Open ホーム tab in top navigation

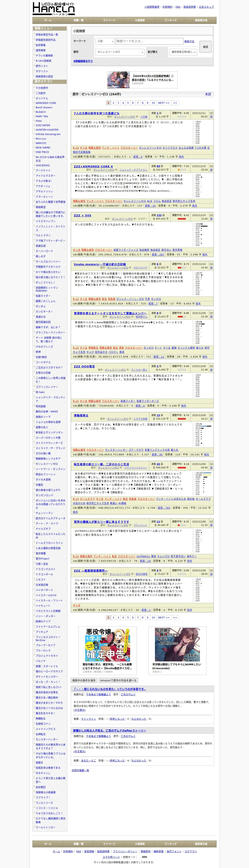click(48, 21)
